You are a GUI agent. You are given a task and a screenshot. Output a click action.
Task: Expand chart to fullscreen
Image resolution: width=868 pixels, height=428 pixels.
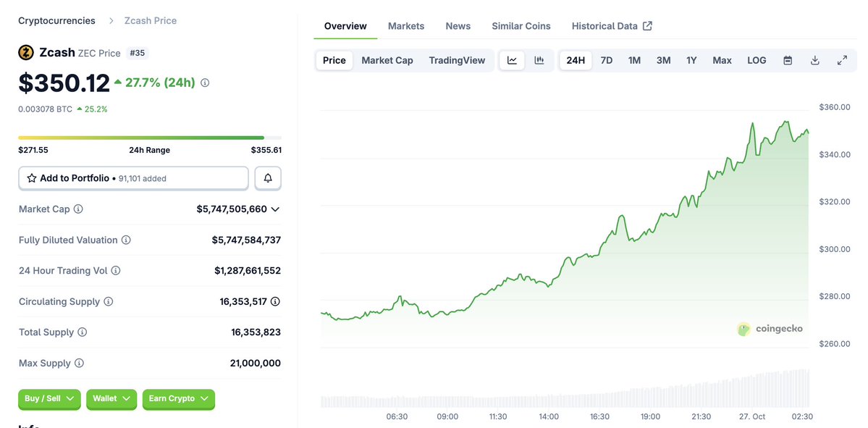[x=842, y=60]
